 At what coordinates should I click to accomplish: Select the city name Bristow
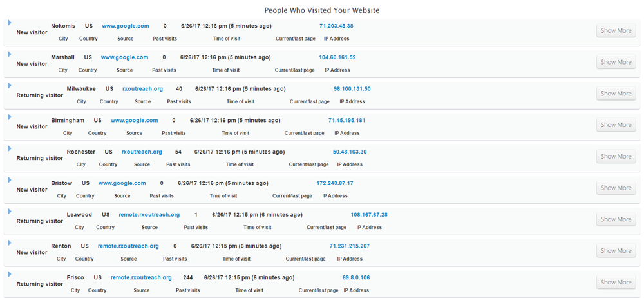click(x=62, y=184)
